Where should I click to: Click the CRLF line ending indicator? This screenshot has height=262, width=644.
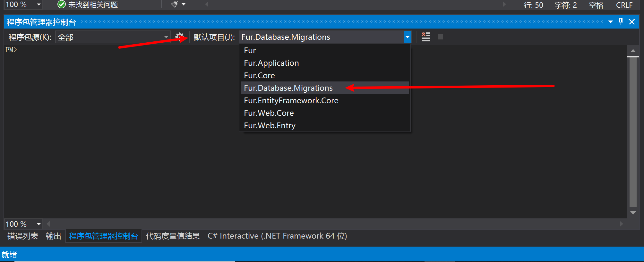624,5
